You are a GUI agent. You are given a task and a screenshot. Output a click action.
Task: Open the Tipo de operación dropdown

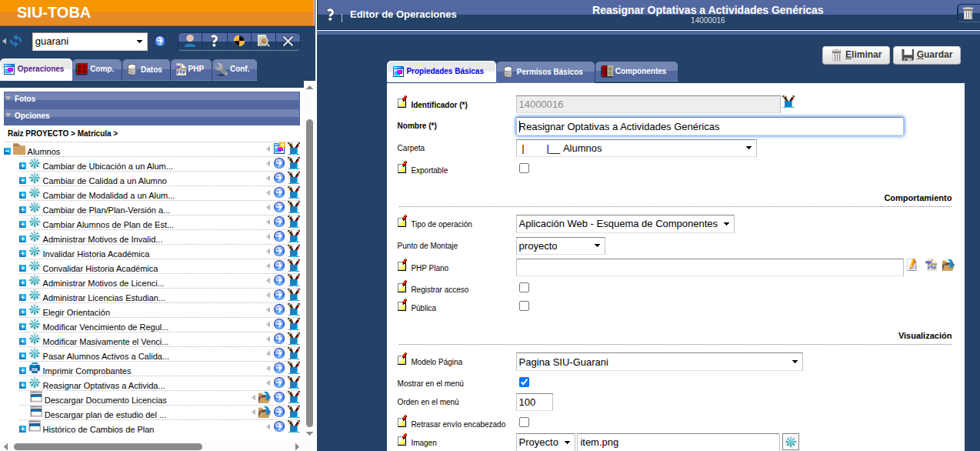point(625,224)
